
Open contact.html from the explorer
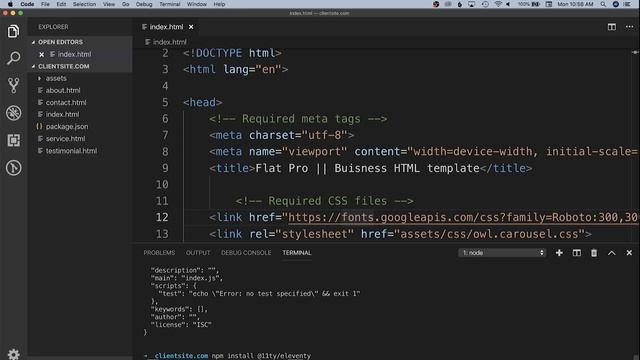66,102
